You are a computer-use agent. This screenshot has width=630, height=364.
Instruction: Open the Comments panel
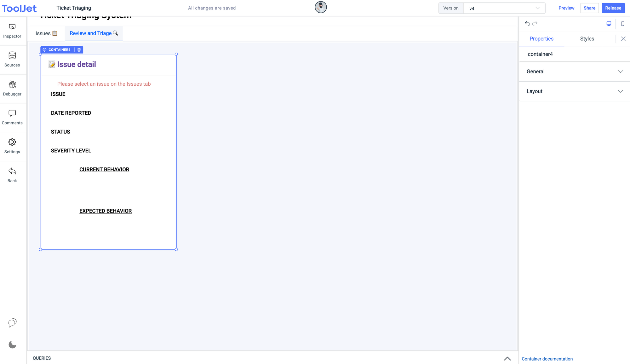(x=12, y=117)
